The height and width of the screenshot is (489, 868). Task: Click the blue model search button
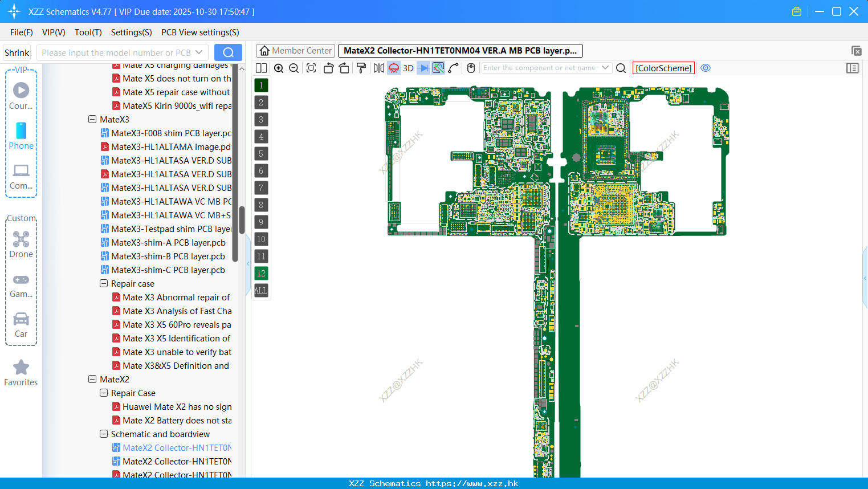pos(228,52)
